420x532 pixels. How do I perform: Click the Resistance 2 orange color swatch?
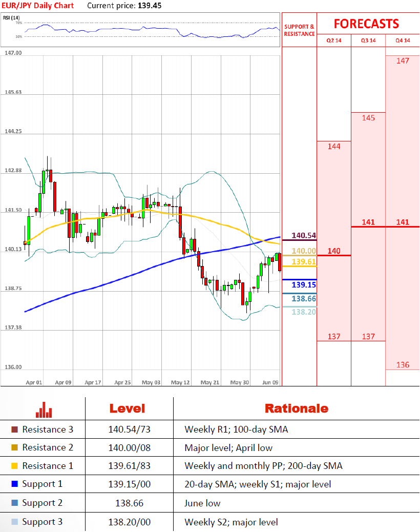click(x=14, y=447)
